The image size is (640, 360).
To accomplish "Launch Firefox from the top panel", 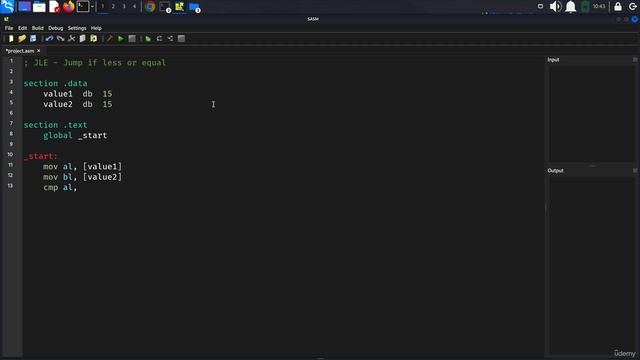I will [69, 6].
